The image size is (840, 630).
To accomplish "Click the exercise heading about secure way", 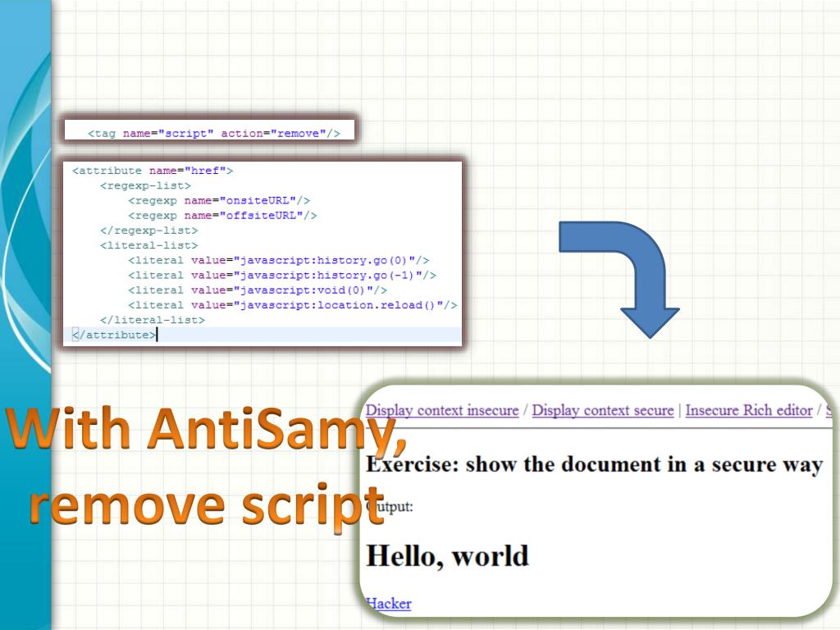I will coord(594,464).
